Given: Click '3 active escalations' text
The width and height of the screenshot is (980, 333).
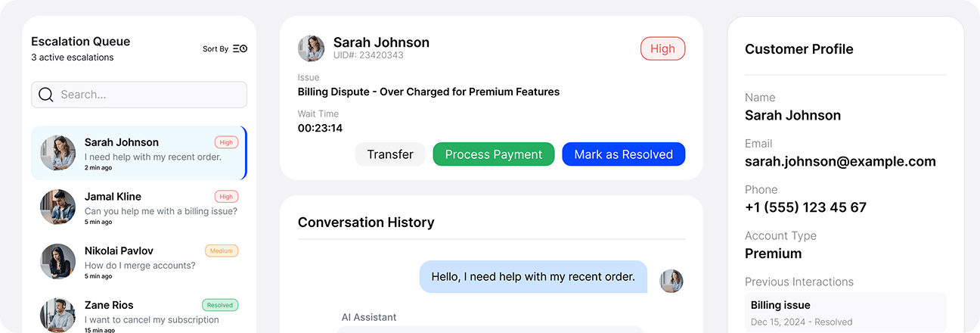Looking at the screenshot, I should point(73,58).
